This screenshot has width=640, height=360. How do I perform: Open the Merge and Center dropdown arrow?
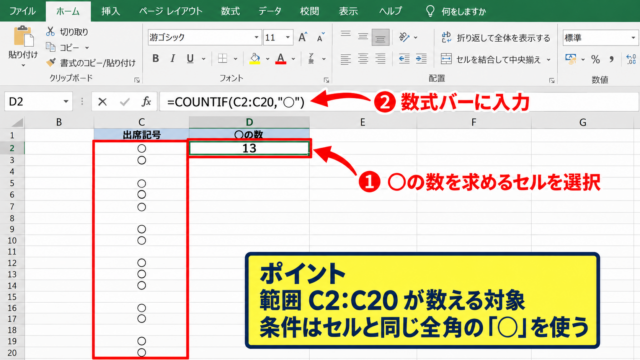click(548, 60)
